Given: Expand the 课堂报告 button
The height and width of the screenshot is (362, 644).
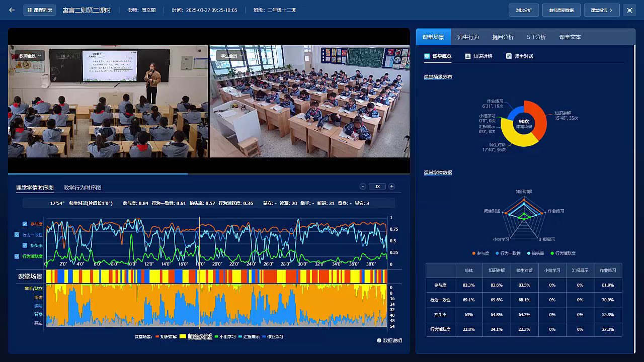Looking at the screenshot, I should pos(601,10).
